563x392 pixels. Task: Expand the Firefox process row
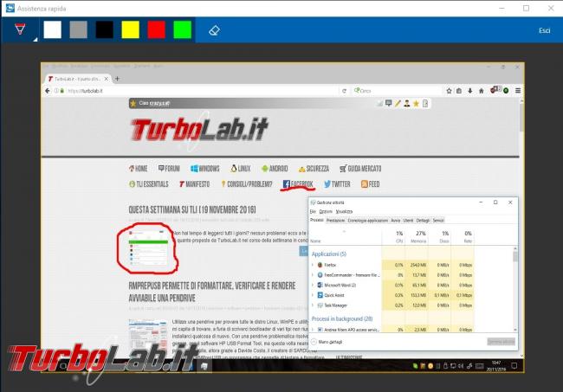[313, 265]
